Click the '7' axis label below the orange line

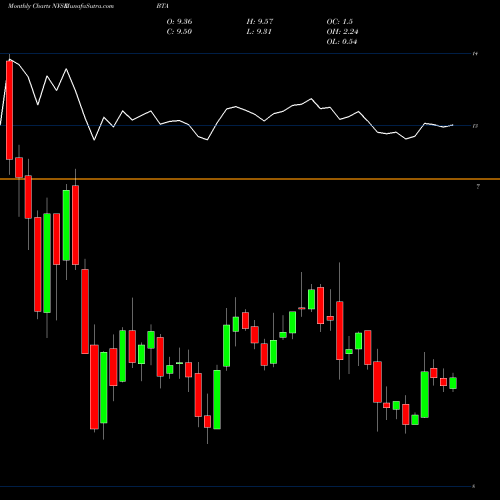[478, 187]
